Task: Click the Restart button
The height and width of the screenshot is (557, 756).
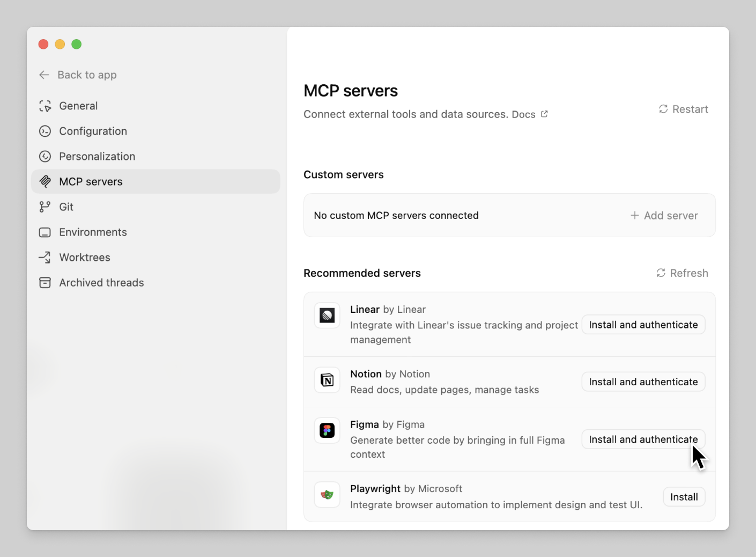Action: coord(684,109)
